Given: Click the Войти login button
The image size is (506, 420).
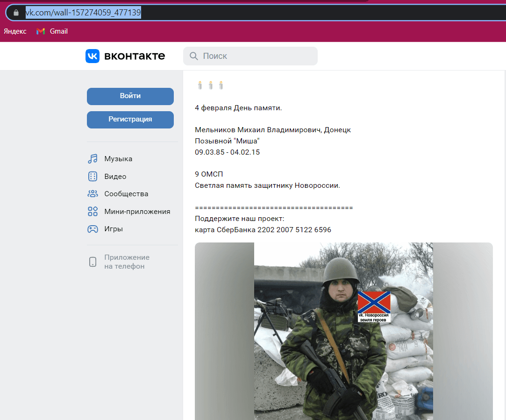Looking at the screenshot, I should (130, 96).
